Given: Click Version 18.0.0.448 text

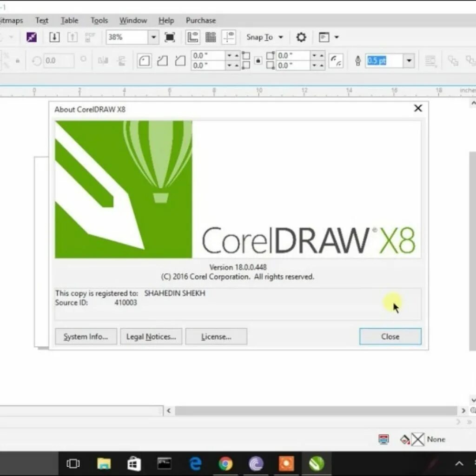Looking at the screenshot, I should pyautogui.click(x=238, y=267).
